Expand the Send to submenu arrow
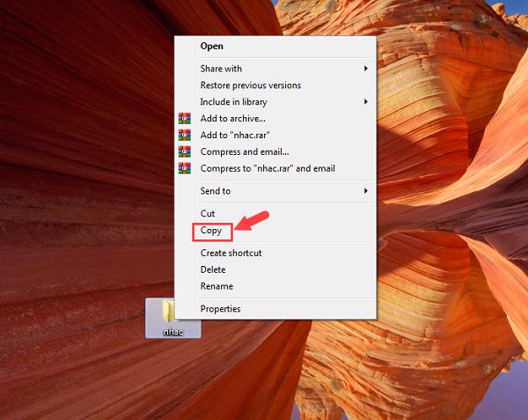The image size is (528, 420). (x=366, y=191)
